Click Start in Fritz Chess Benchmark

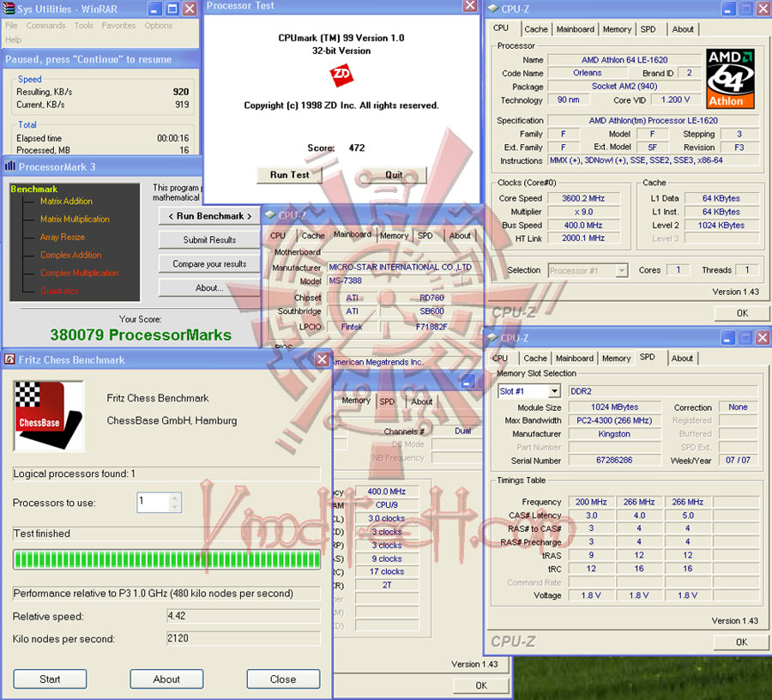pos(50,679)
